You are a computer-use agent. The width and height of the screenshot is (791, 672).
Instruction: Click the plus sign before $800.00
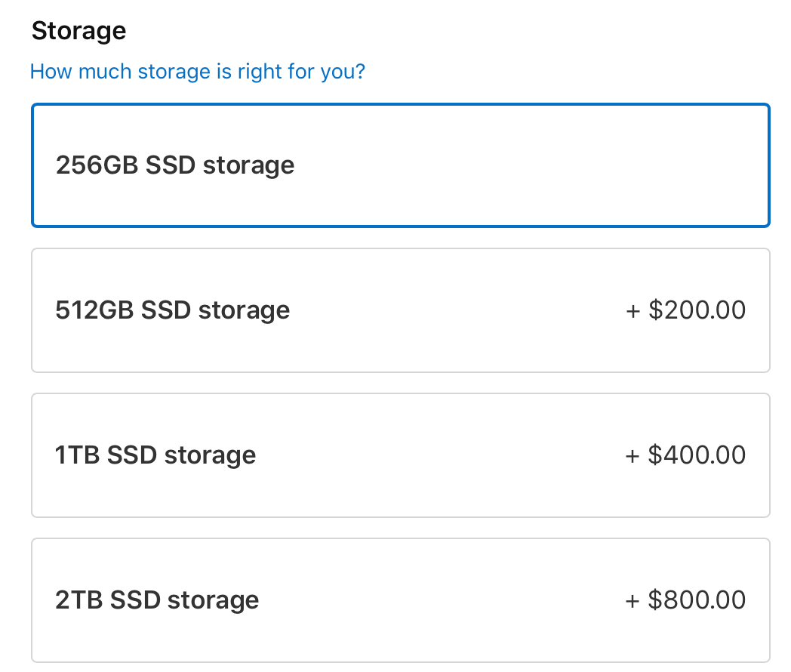tap(633, 601)
